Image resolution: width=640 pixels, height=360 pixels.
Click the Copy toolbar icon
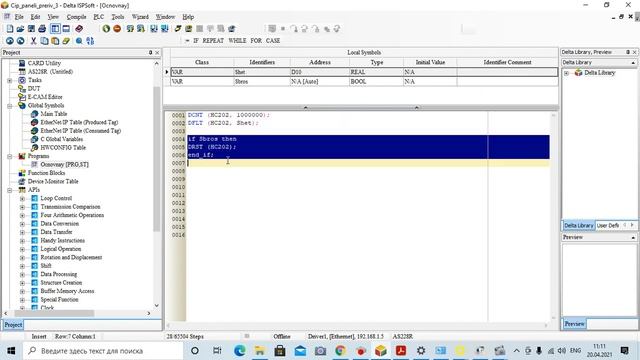tap(44, 41)
